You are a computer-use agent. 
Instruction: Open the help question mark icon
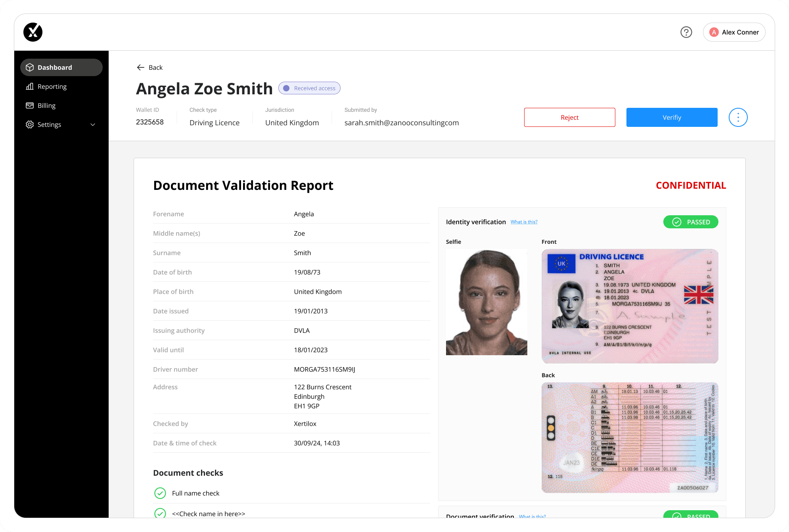coord(686,32)
